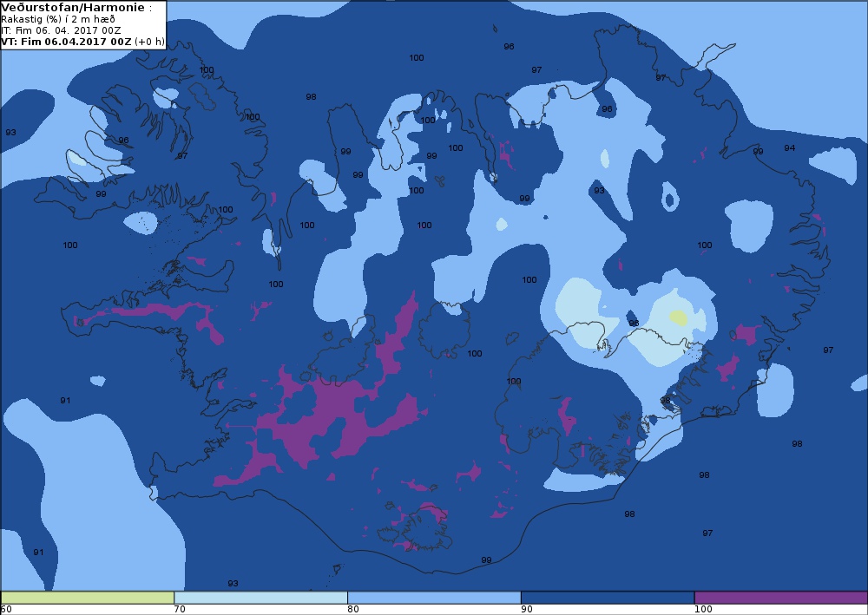
Task: Click the yellow-green 60–70 legend swatch
Action: pyautogui.click(x=88, y=598)
